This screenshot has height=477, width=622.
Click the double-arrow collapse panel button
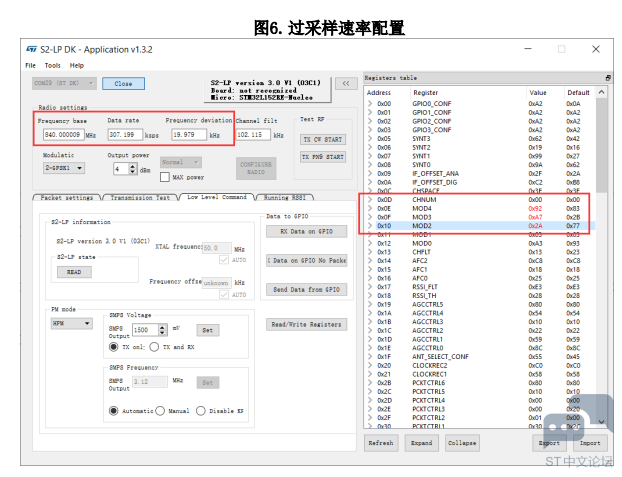tap(346, 84)
